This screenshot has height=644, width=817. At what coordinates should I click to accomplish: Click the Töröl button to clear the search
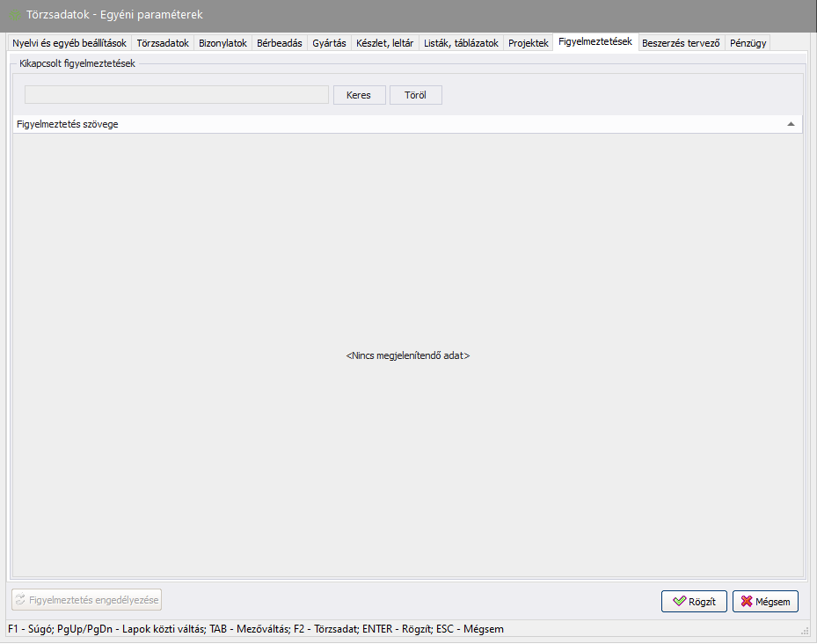point(416,95)
